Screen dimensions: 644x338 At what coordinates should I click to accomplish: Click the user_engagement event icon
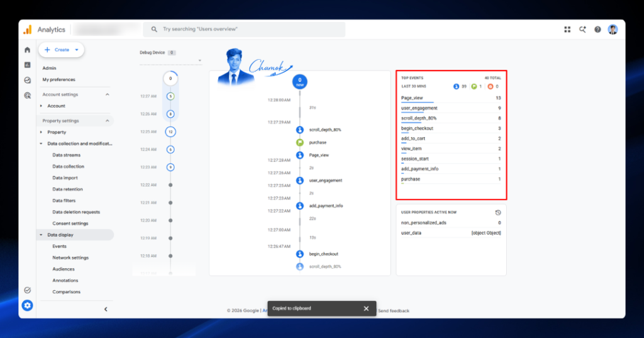[x=300, y=180]
